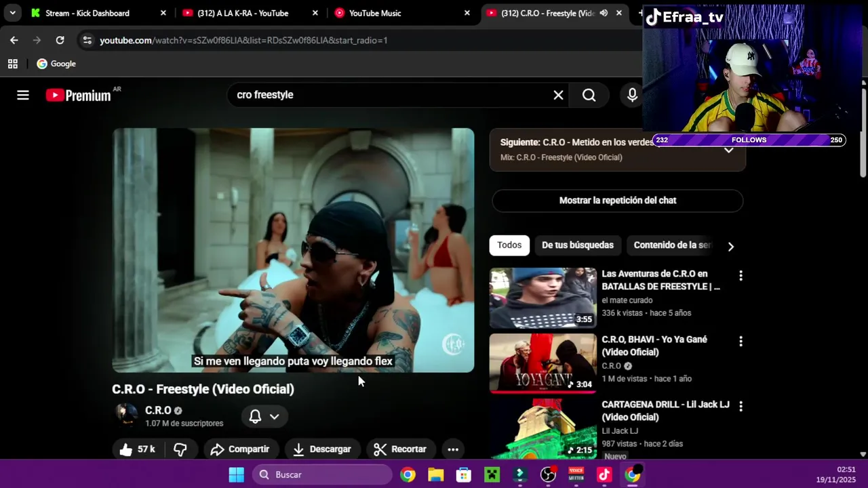Open Las Aventuras de C.R.O thumbnail
868x488 pixels.
click(x=543, y=298)
